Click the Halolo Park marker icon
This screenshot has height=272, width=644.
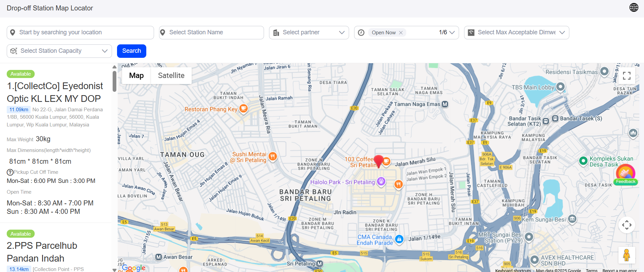(381, 182)
